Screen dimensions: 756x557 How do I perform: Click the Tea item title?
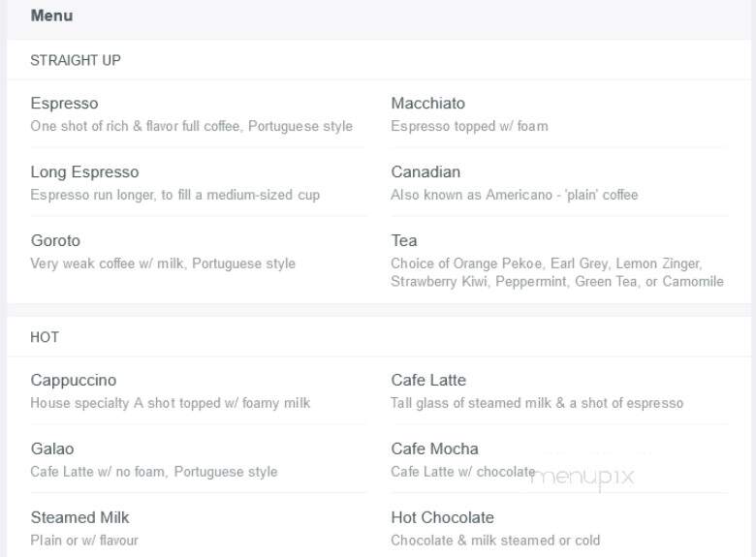404,240
